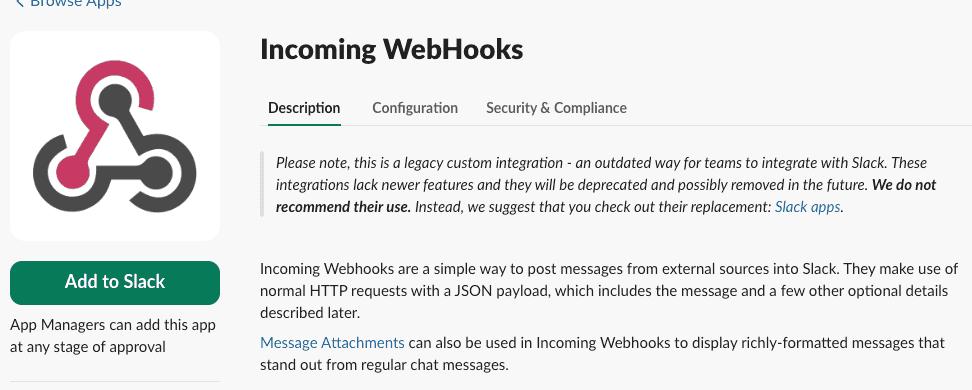
Task: Click the divider line below App Managers note
Action: (x=115, y=381)
